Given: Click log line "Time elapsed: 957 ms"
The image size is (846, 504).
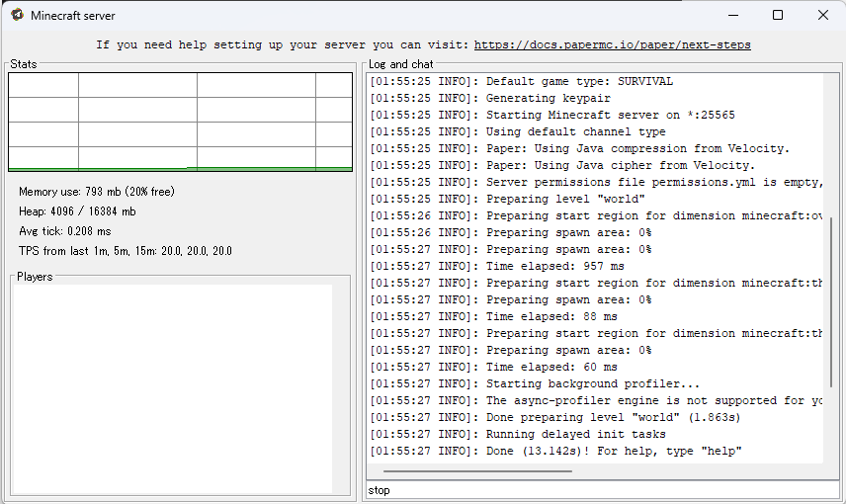Looking at the screenshot, I should click(x=497, y=266).
